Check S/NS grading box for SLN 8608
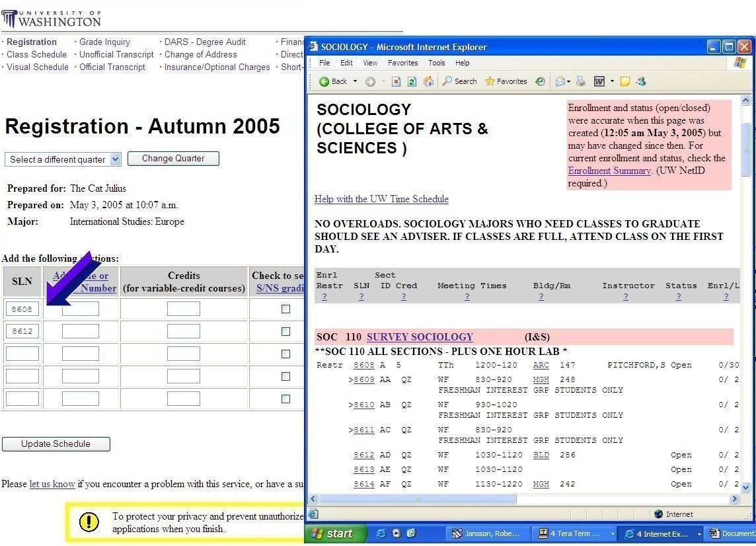The image size is (756, 546). pos(286,309)
